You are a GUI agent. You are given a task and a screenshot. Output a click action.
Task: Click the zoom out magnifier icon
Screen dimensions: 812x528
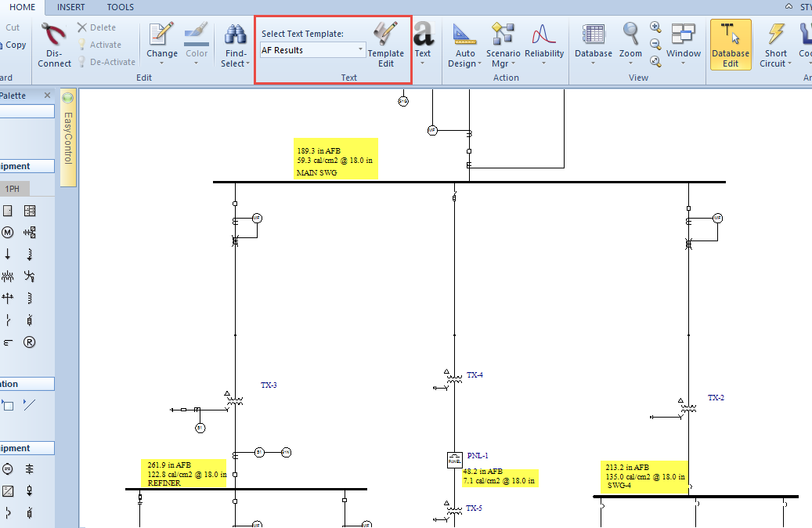point(655,44)
